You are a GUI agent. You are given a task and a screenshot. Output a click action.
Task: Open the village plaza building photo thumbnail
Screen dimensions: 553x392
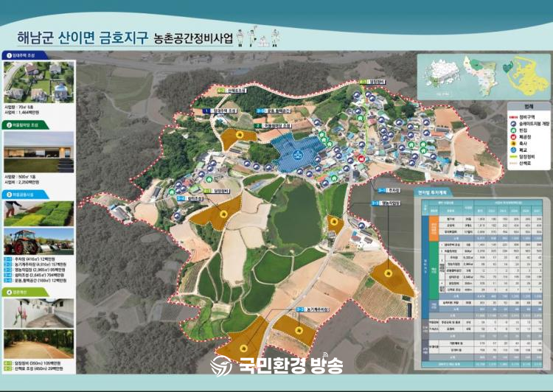(x=39, y=153)
